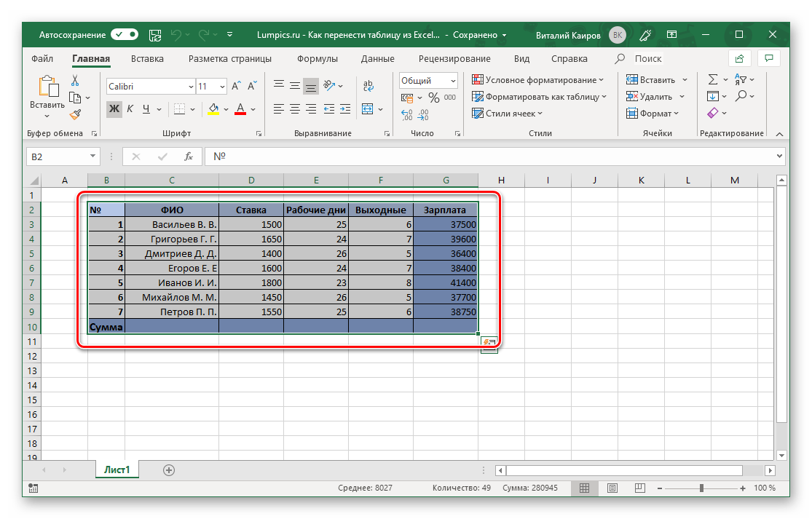The width and height of the screenshot is (812, 519).
Task: Toggle the Align bottom icon
Action: tap(311, 86)
